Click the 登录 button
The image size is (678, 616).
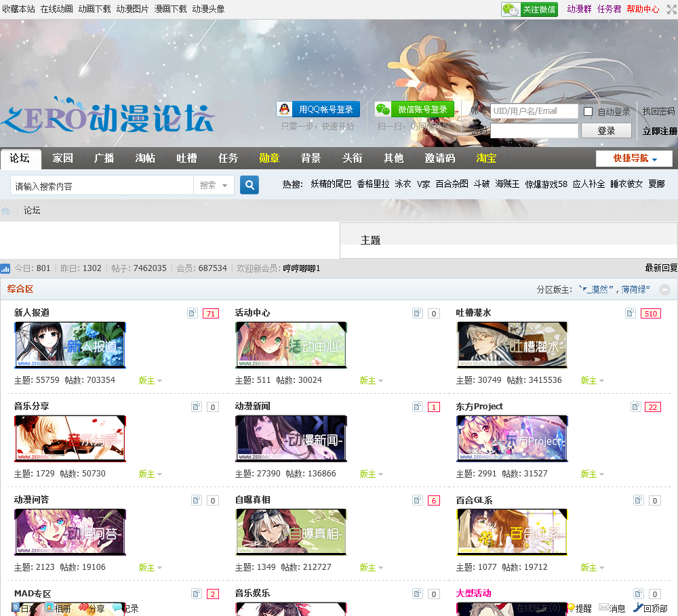point(606,131)
